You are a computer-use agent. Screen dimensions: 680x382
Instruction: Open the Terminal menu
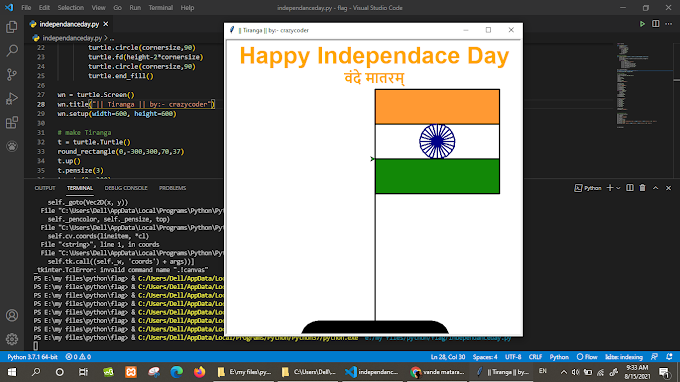[x=160, y=8]
